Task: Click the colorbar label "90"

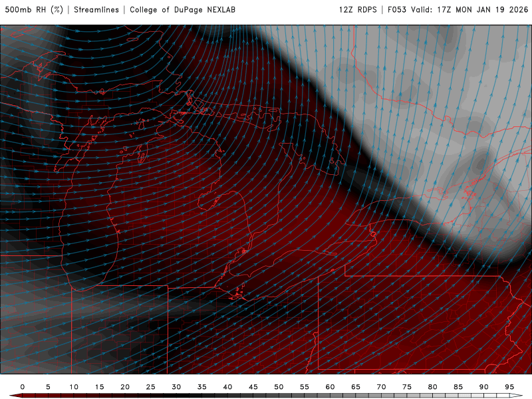Action: (x=484, y=387)
